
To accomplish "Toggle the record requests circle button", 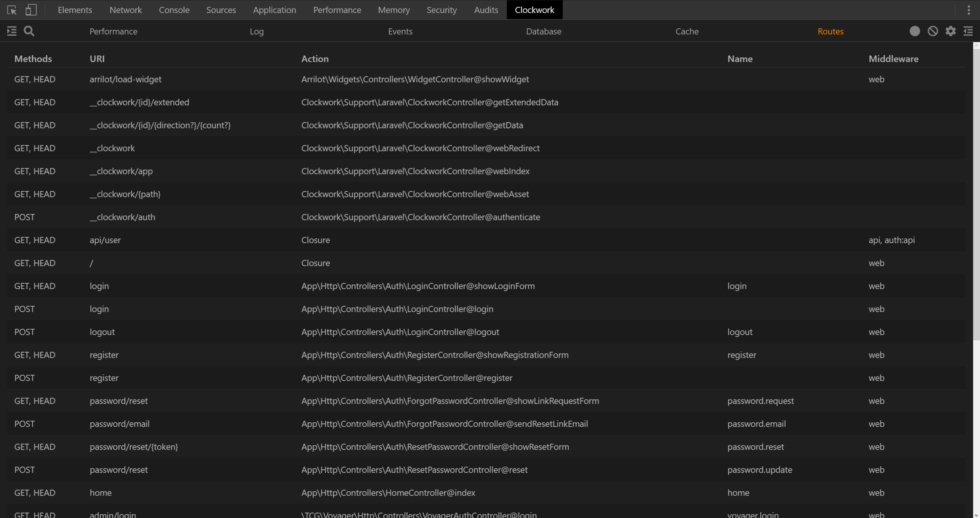I will click(915, 31).
